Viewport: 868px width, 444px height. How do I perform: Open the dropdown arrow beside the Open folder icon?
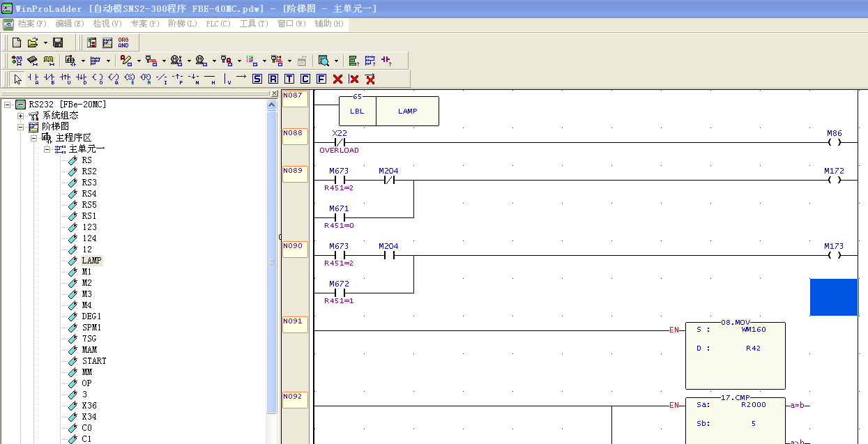tap(45, 43)
